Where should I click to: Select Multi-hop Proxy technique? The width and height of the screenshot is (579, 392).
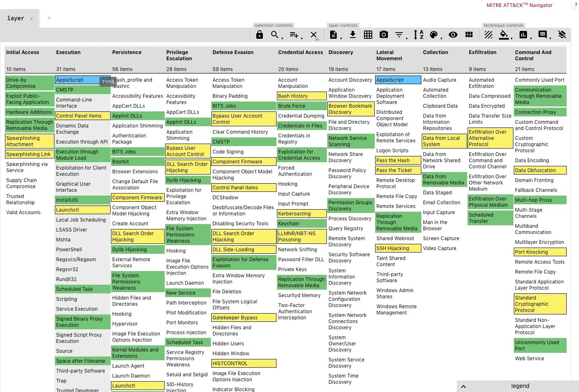540,200
